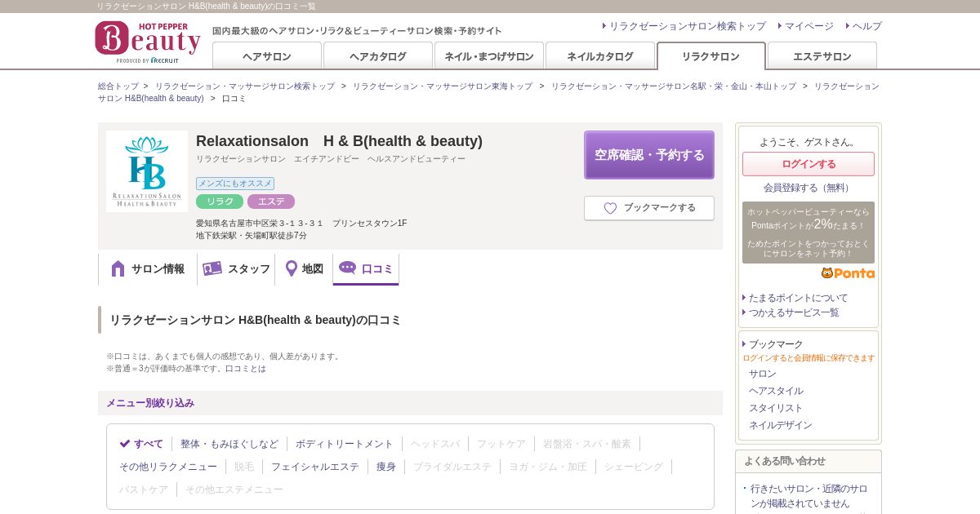Open マイページ link

809,26
